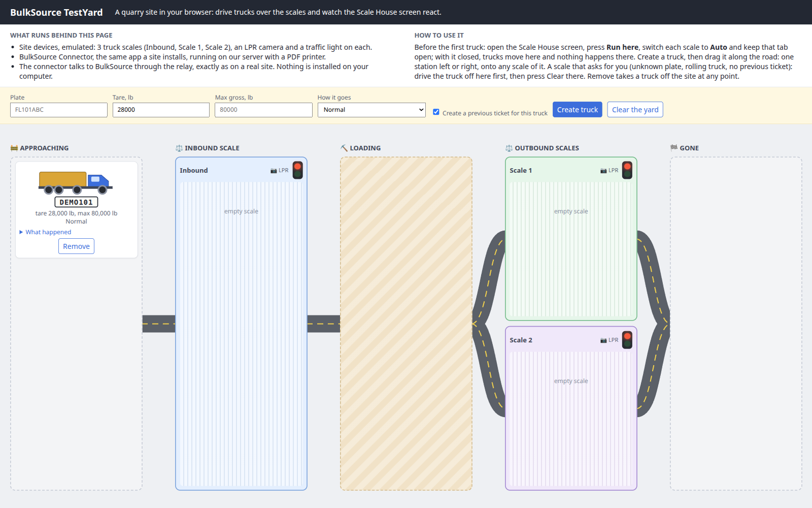Click the Scale 1 platform area

[x=571, y=249]
